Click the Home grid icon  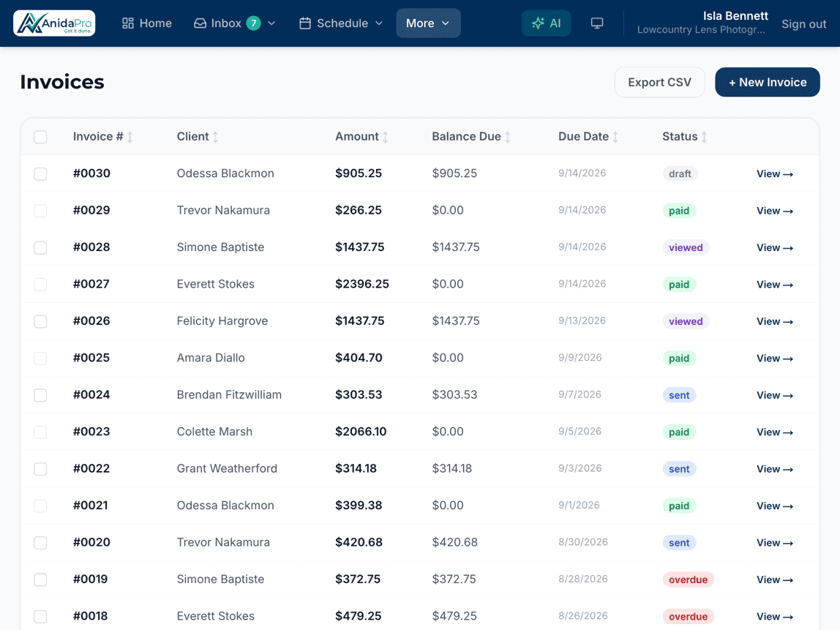tap(128, 23)
